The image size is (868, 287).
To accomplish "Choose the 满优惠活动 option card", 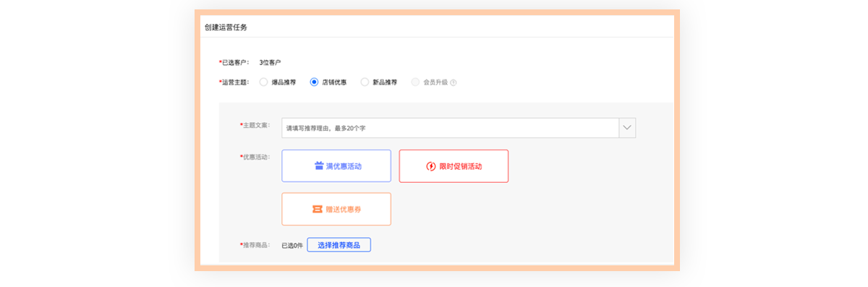I will [336, 166].
